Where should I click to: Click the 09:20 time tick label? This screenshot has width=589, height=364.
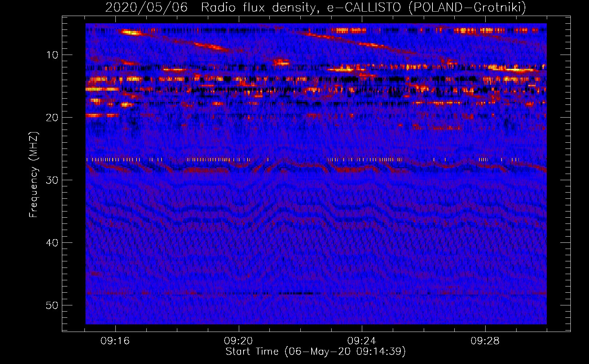(238, 341)
